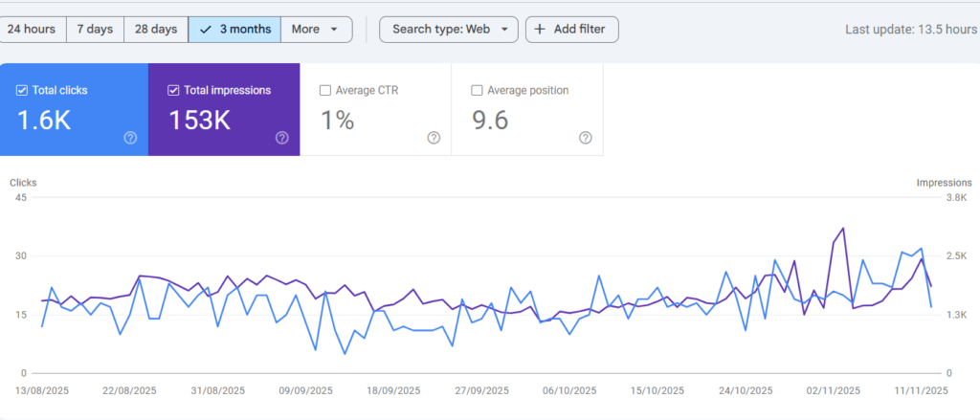
Task: Click the tallest impressions peak in early November
Action: click(x=843, y=229)
